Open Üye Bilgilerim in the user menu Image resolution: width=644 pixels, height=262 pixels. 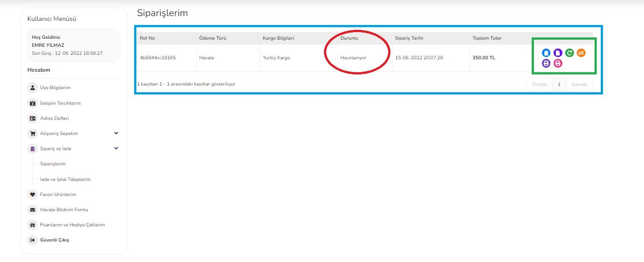(x=55, y=88)
